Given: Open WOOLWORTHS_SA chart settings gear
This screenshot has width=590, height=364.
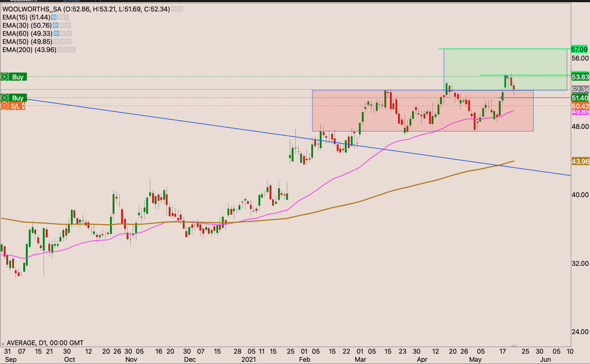Looking at the screenshot, I should 180,9.
